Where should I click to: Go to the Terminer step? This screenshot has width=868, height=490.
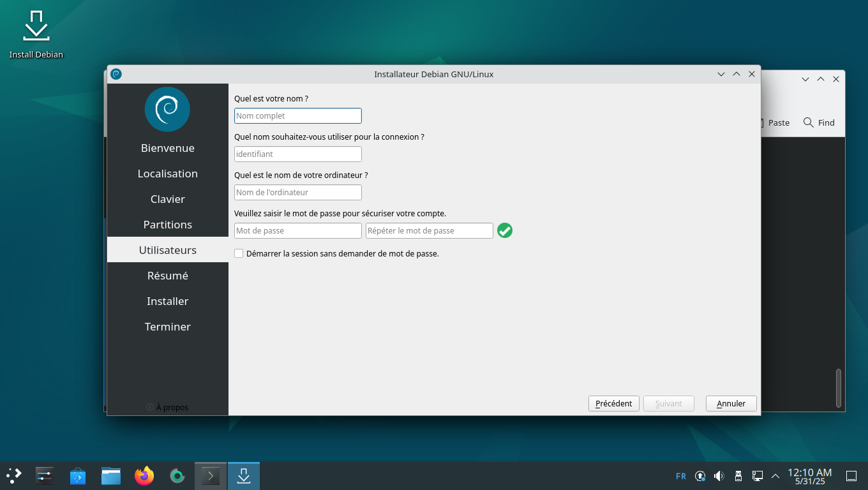pos(168,327)
